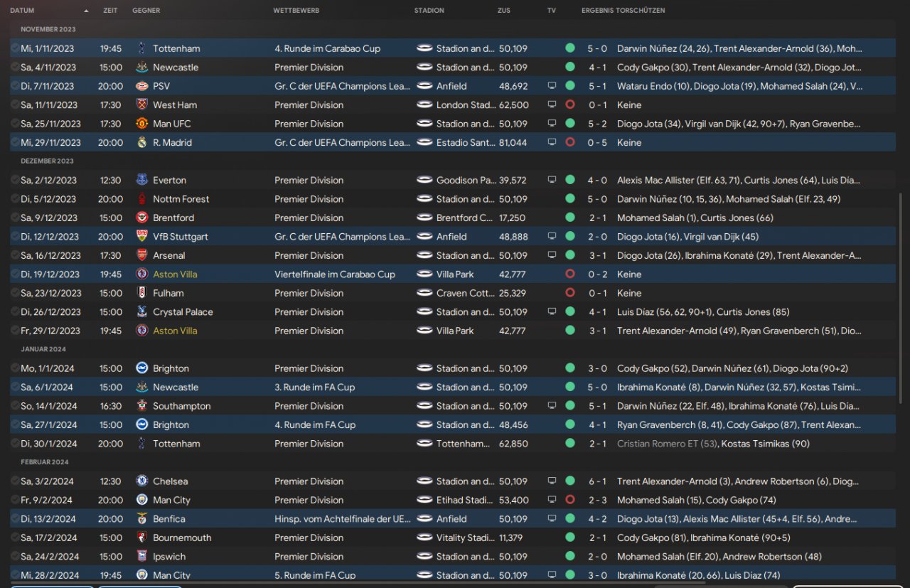Open the 2 - 3 result against Man City
Screen dimensions: 910x588
click(x=597, y=500)
